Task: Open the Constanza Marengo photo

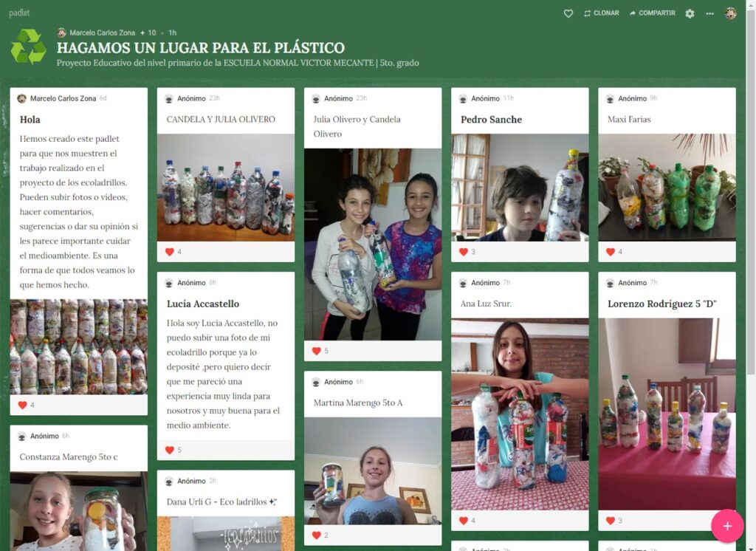Action: [78, 511]
